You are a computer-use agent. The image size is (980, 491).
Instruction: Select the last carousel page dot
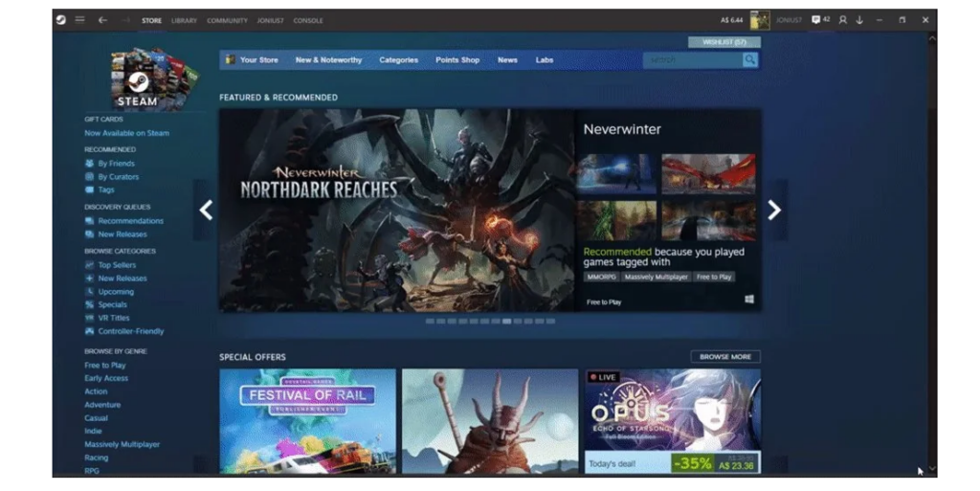[x=550, y=321]
